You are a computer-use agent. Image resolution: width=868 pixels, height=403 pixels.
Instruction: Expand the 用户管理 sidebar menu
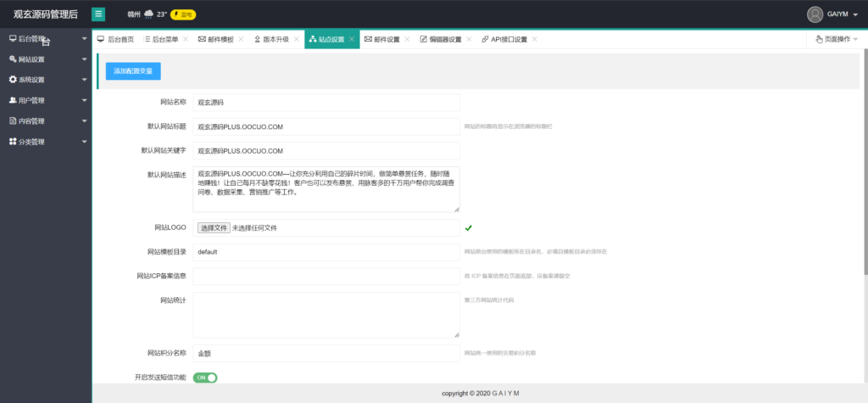[x=46, y=100]
